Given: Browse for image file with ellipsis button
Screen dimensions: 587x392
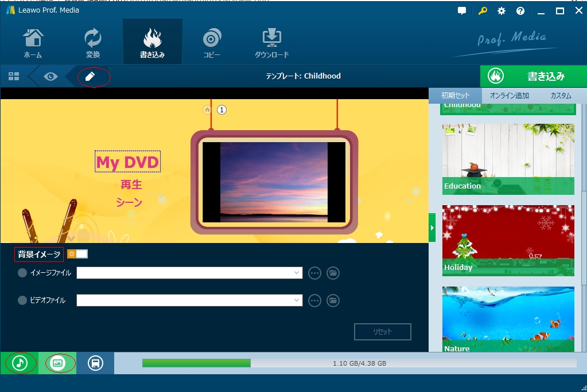Looking at the screenshot, I should 314,273.
